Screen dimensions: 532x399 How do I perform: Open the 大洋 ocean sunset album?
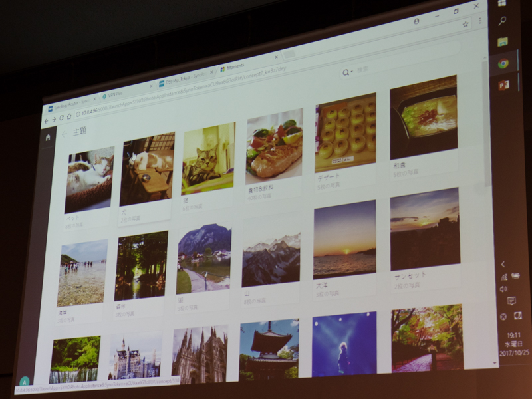click(344, 239)
